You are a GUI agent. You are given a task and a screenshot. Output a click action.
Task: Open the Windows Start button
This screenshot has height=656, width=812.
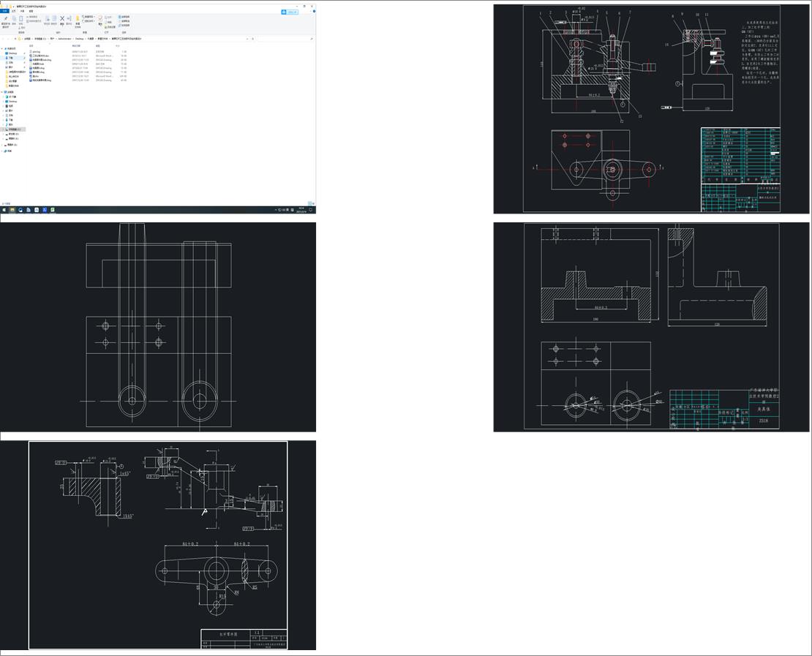coord(4,210)
